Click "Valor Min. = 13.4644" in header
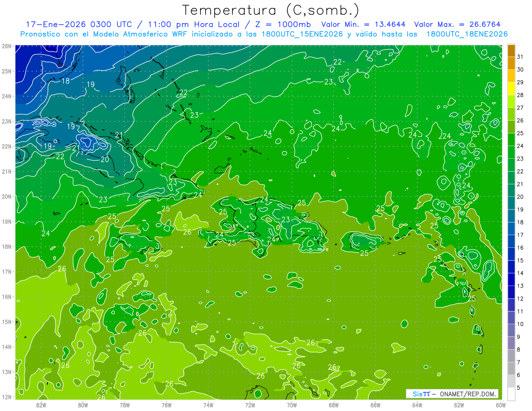Screen dimensions: 532x411 pos(364,24)
